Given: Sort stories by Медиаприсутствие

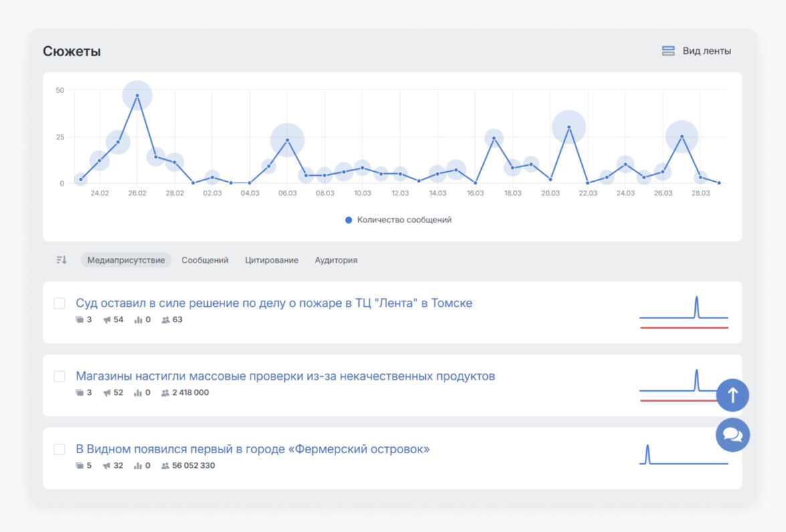Looking at the screenshot, I should click(126, 260).
